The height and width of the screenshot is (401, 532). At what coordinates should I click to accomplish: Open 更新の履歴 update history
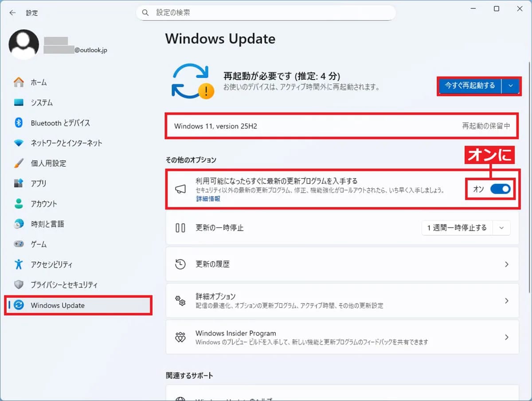[342, 264]
